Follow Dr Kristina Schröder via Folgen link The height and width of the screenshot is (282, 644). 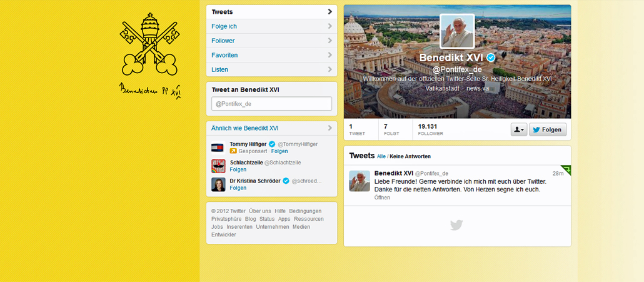pyautogui.click(x=238, y=188)
